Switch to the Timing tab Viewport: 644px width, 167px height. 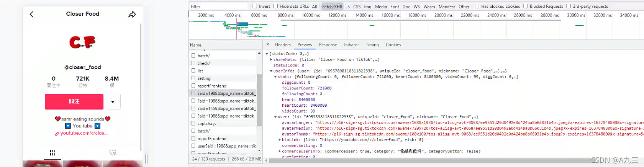click(x=372, y=45)
